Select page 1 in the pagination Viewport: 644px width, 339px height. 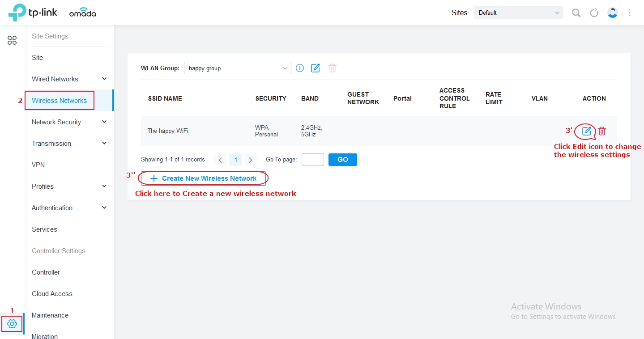(x=235, y=160)
